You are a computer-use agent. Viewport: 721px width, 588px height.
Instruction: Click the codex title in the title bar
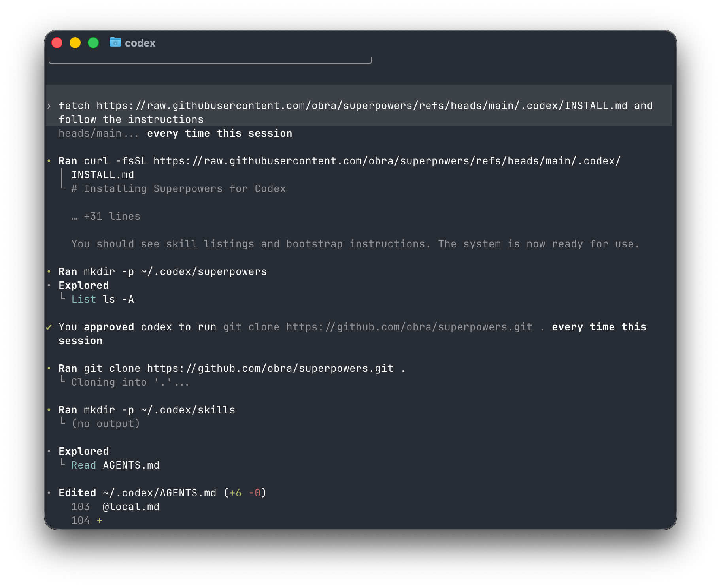140,43
